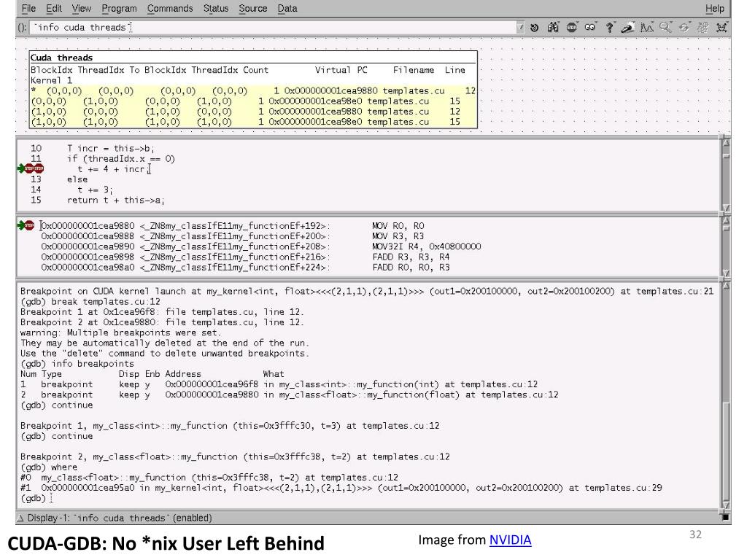The height and width of the screenshot is (560, 747).
Task: Click the greyed Rotate toolbar icon
Action: click(684, 28)
